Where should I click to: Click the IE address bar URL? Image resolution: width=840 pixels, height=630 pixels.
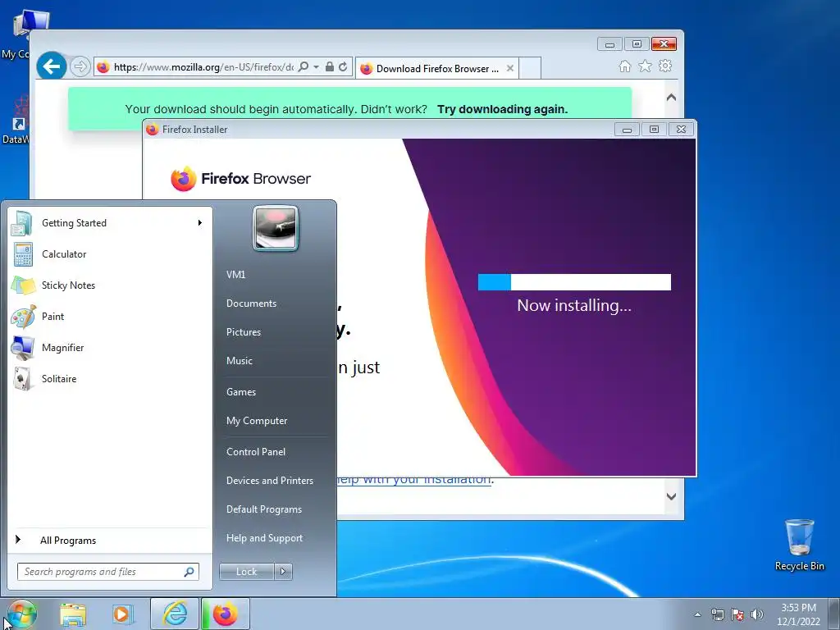[x=203, y=67]
